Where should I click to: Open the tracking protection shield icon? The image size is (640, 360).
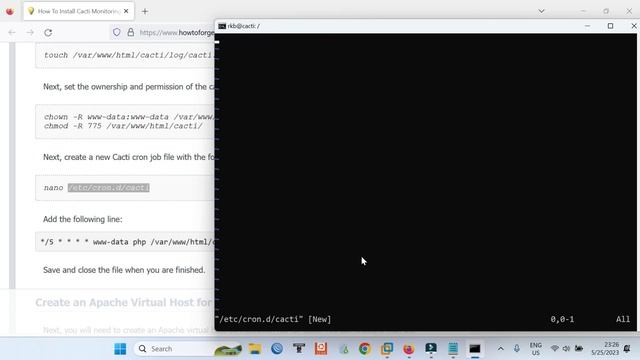click(x=117, y=32)
